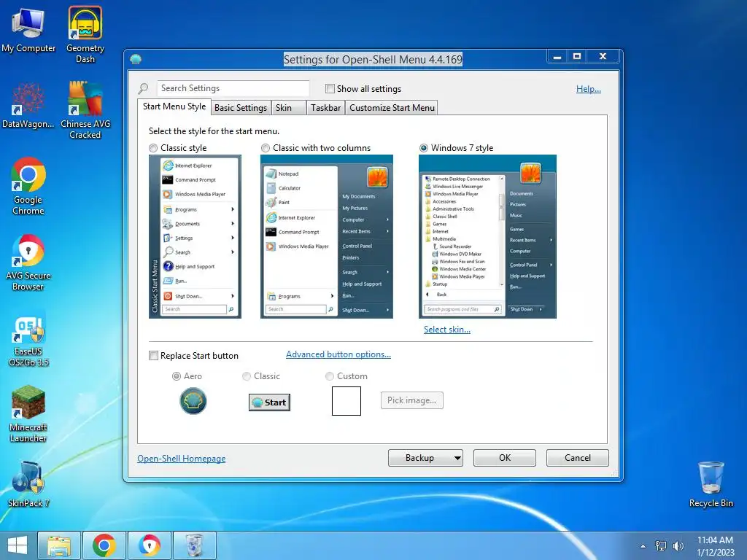The height and width of the screenshot is (560, 747).
Task: Select the Minecraft Launcher desktop icon
Action: (28, 414)
